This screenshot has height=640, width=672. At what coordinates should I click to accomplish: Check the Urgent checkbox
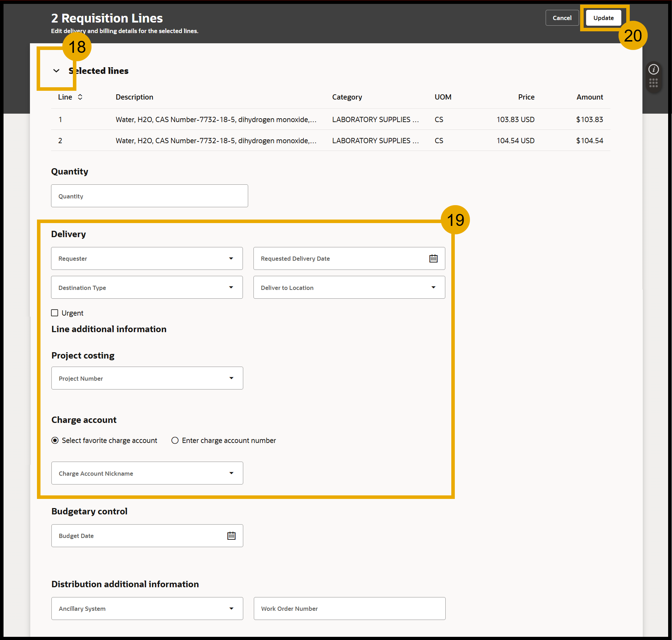(55, 313)
